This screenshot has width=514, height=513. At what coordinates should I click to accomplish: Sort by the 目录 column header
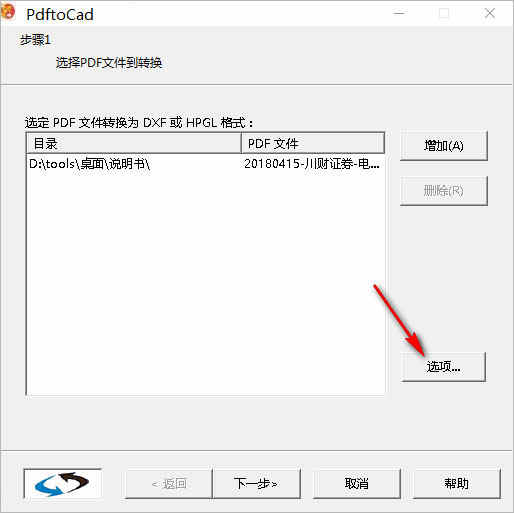[x=133, y=144]
